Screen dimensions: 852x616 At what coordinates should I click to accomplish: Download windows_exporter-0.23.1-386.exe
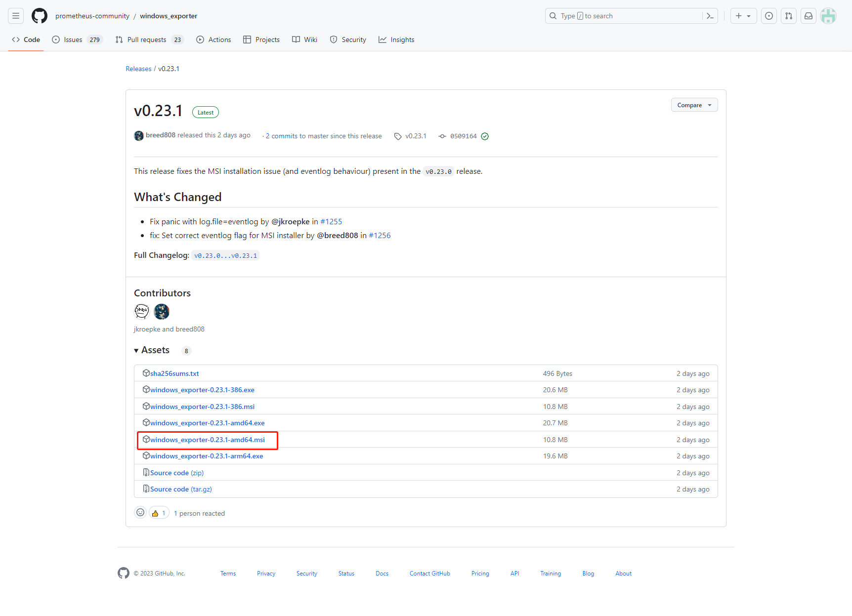point(202,390)
